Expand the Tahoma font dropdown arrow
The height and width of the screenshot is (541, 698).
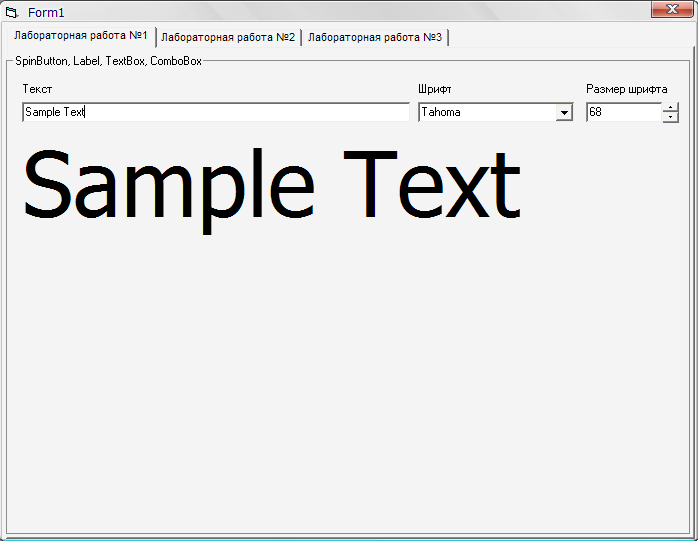tap(564, 113)
